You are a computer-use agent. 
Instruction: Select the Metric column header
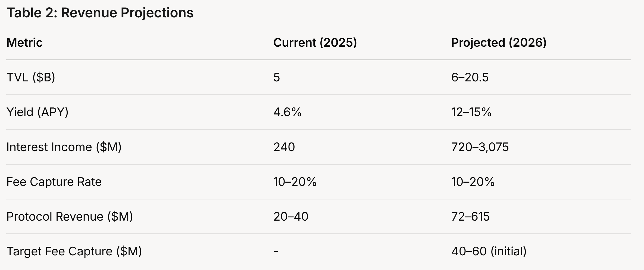[24, 43]
